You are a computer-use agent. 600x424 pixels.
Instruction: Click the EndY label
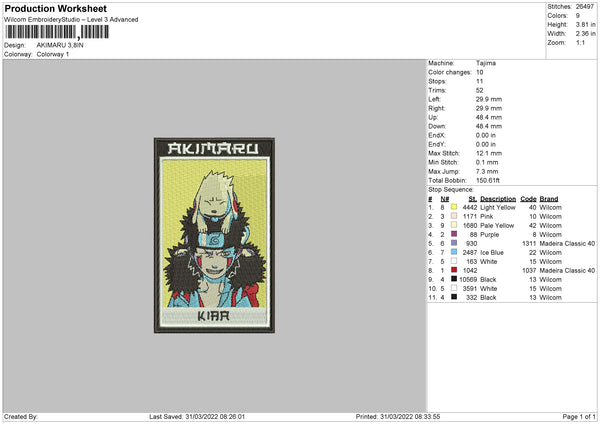437,144
